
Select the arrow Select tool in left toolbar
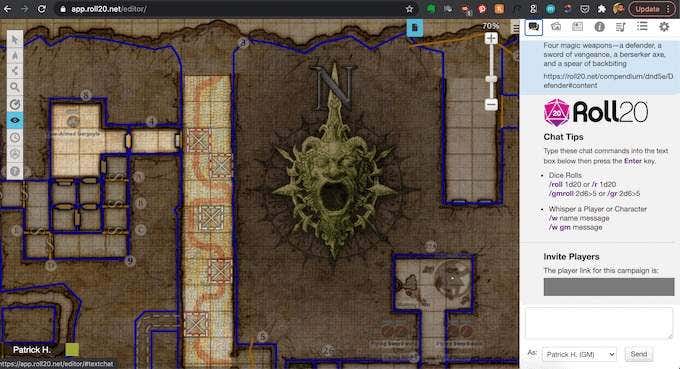(x=15, y=40)
